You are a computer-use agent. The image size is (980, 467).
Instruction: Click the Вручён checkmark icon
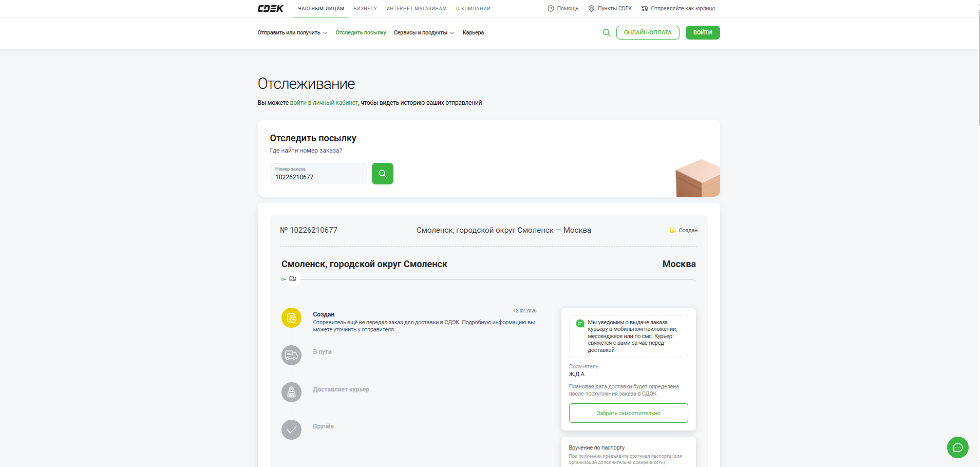click(x=291, y=429)
